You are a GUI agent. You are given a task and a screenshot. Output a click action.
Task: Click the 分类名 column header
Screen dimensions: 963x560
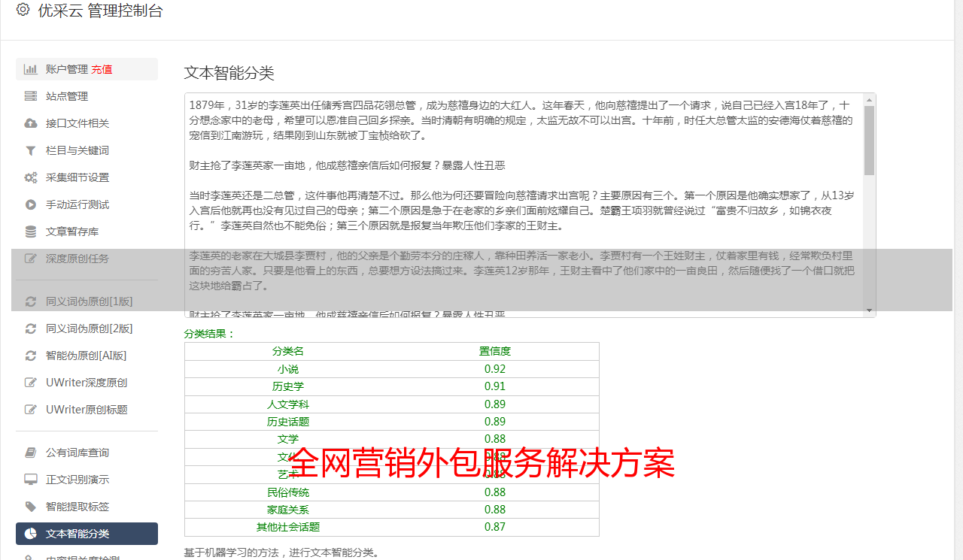(288, 351)
